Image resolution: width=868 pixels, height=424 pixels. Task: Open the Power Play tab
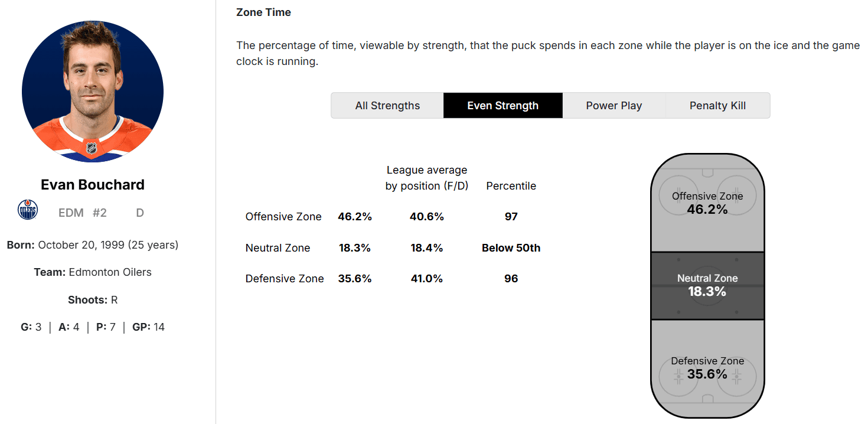tap(614, 106)
